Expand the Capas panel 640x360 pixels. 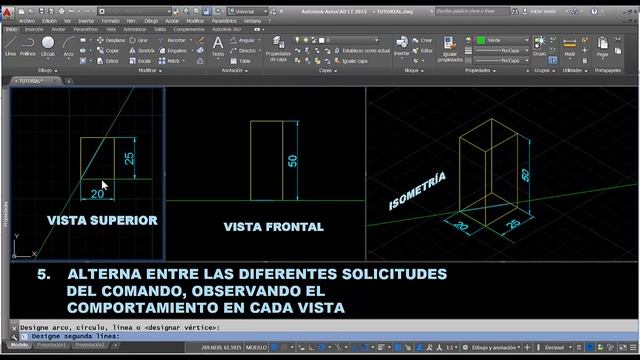pyautogui.click(x=328, y=71)
